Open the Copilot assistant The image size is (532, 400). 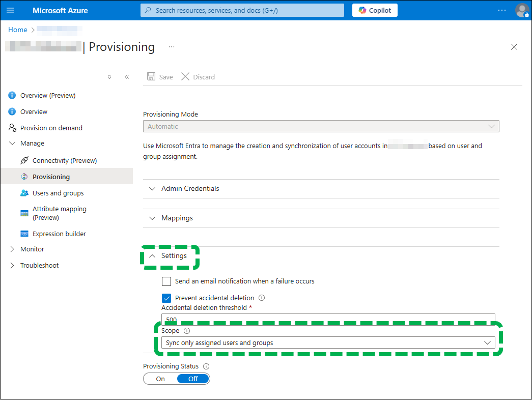click(375, 10)
